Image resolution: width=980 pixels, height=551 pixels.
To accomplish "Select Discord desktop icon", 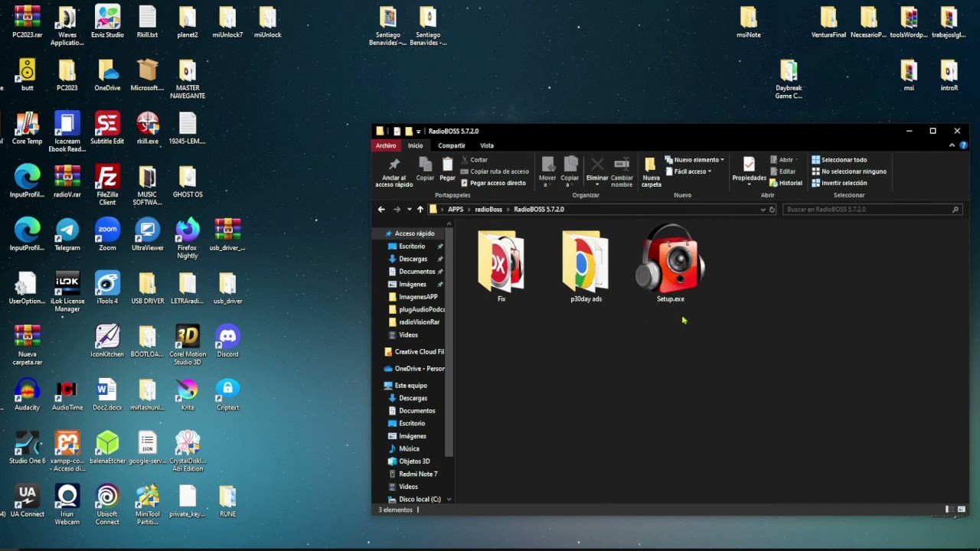I will (x=227, y=341).
